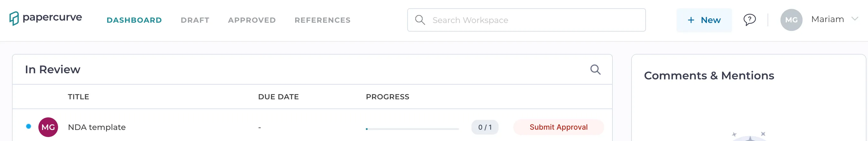Go to the Dashboard tab
The height and width of the screenshot is (141, 868).
[134, 20]
